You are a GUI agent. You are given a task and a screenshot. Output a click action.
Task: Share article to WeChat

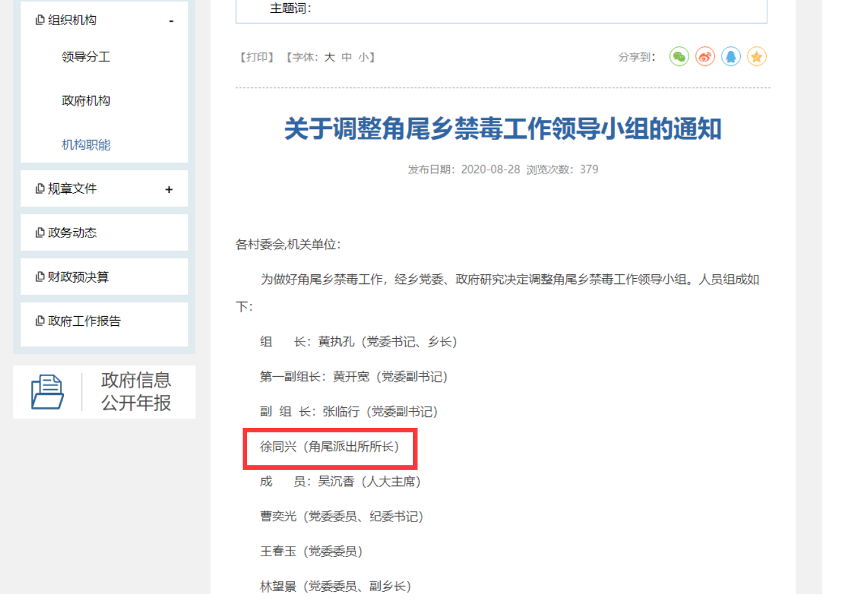click(x=678, y=57)
